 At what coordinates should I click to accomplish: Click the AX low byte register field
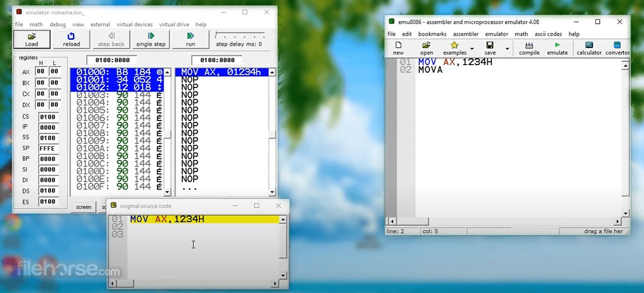click(54, 71)
